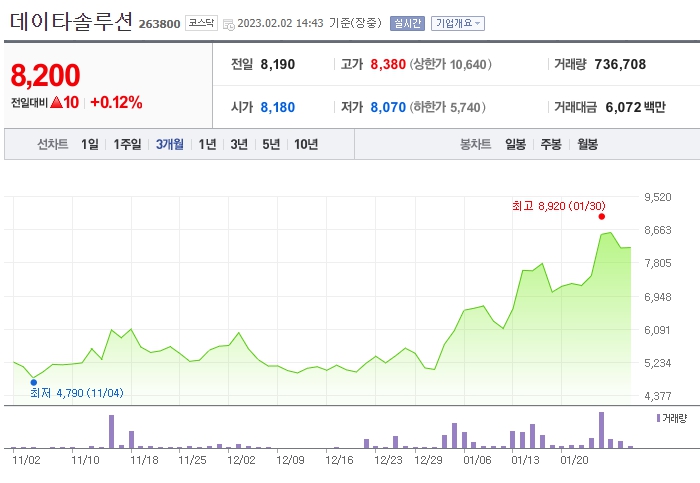Image resolution: width=700 pixels, height=483 pixels.
Task: Switch to the 일봉 candle chart
Action: tap(516, 144)
